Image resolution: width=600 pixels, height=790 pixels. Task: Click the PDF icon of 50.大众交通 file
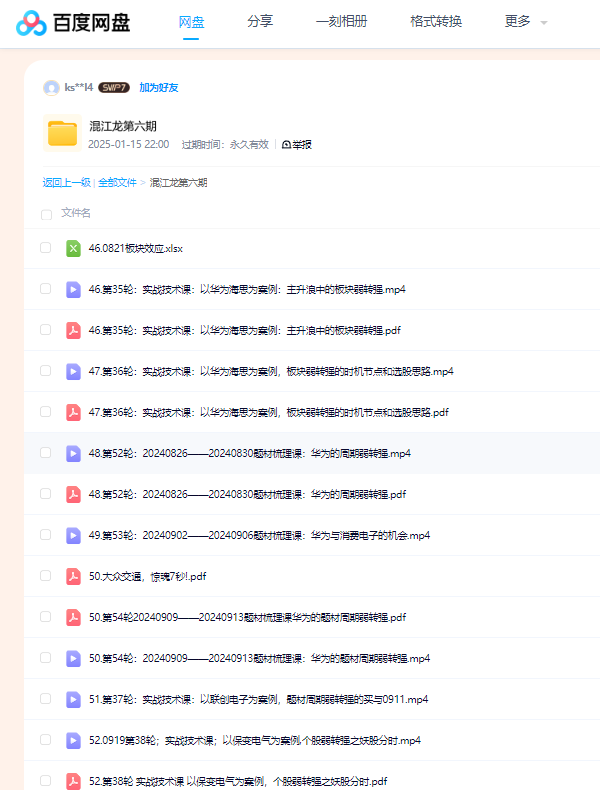[74, 576]
